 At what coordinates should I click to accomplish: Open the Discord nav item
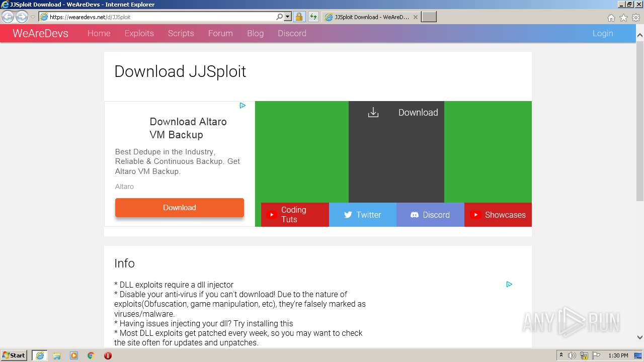tap(292, 33)
